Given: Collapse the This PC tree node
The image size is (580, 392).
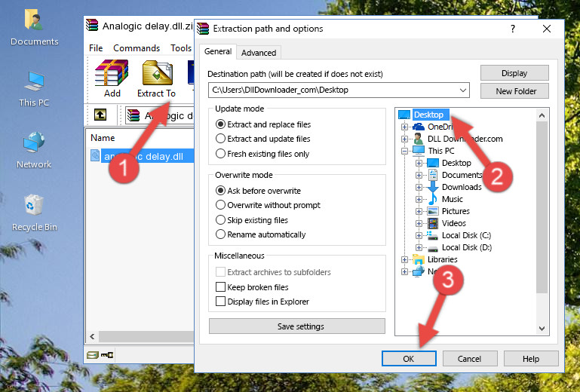Looking at the screenshot, I should tap(405, 151).
